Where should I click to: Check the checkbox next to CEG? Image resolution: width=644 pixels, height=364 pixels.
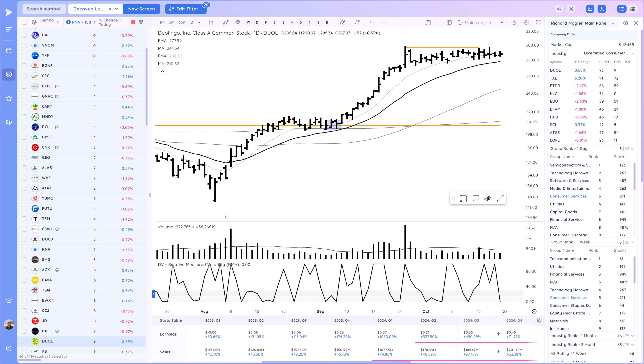[24, 76]
